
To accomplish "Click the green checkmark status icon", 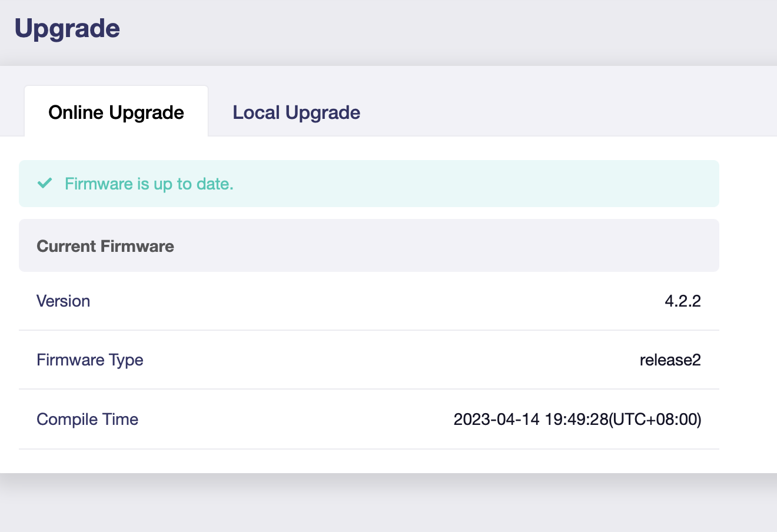I will [45, 184].
